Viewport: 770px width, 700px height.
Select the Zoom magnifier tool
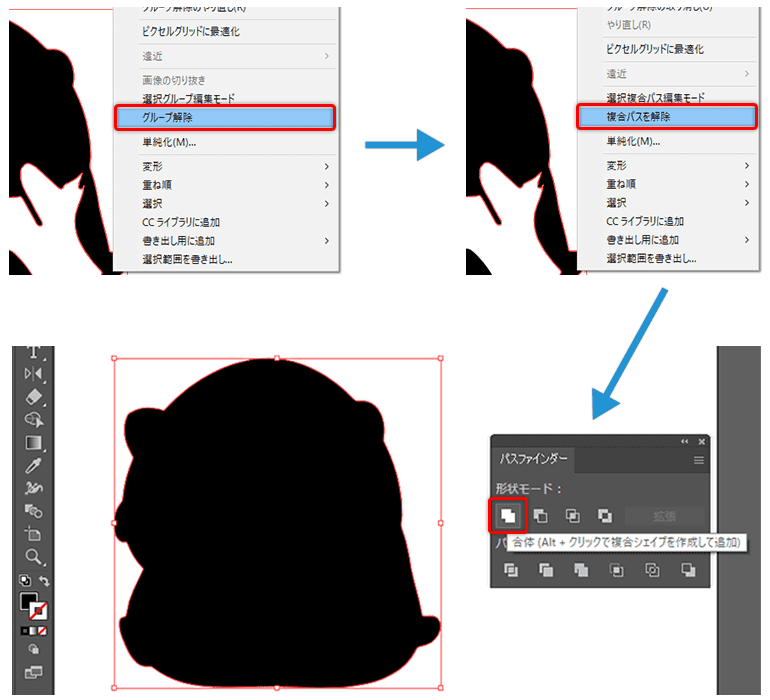33,557
